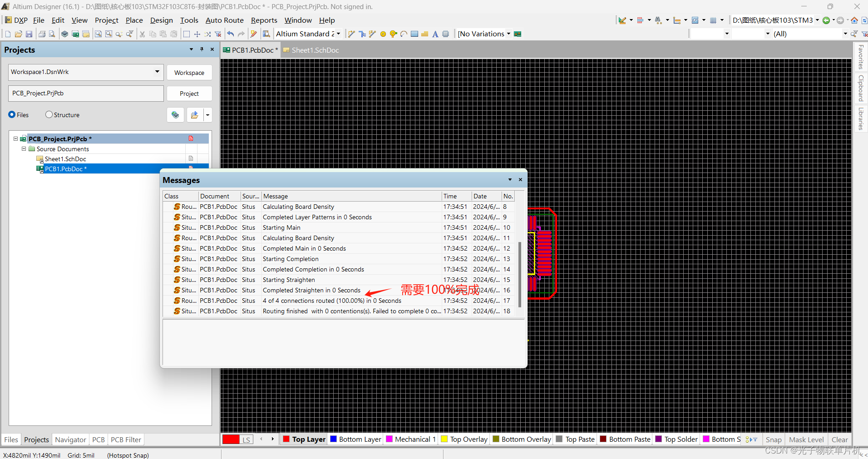Open project options icon in Projects panel
Viewport: 868px width, 459px height.
175,115
